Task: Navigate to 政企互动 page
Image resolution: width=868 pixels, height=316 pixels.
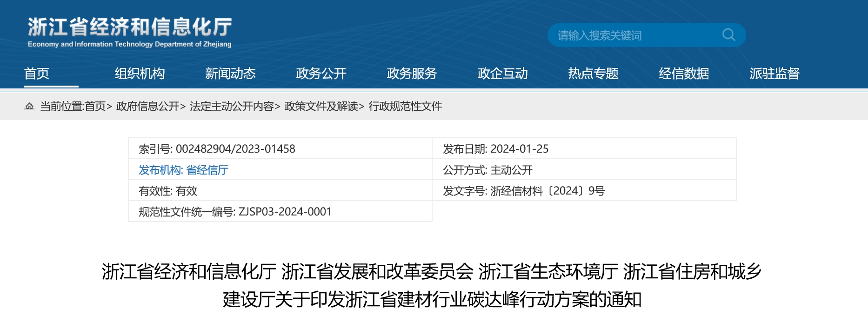Action: coord(502,74)
